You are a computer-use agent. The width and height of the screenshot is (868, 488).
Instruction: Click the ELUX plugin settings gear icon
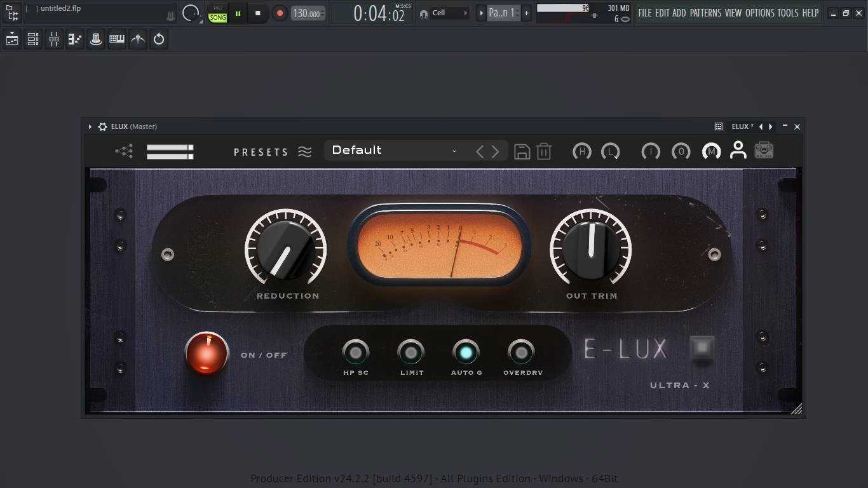102,126
